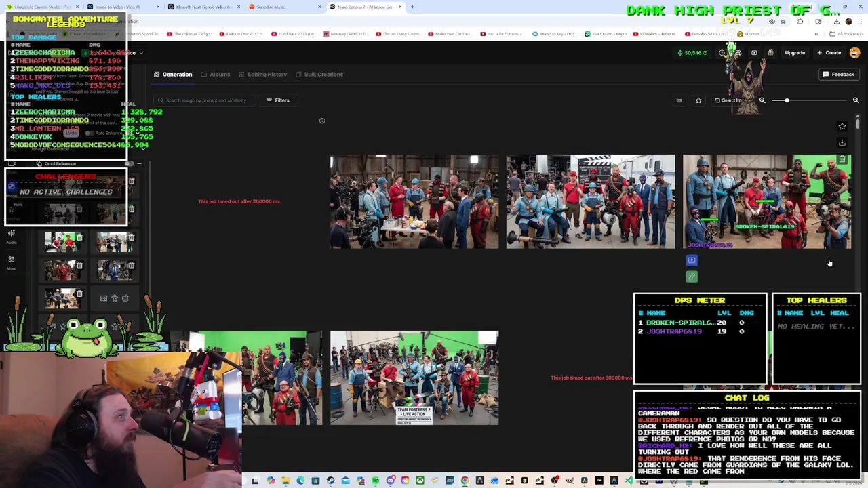The height and width of the screenshot is (488, 868).
Task: Open Chrome from the taskbar
Action: click(465, 481)
